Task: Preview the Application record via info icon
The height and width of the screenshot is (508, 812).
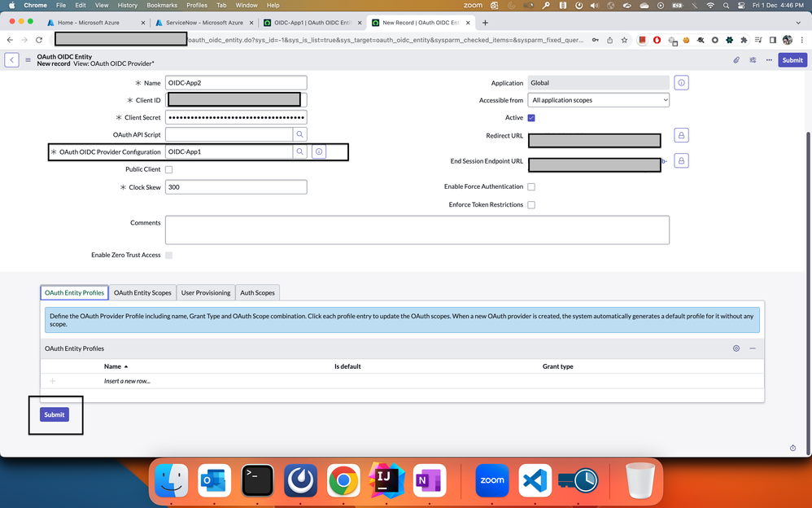Action: (681, 82)
